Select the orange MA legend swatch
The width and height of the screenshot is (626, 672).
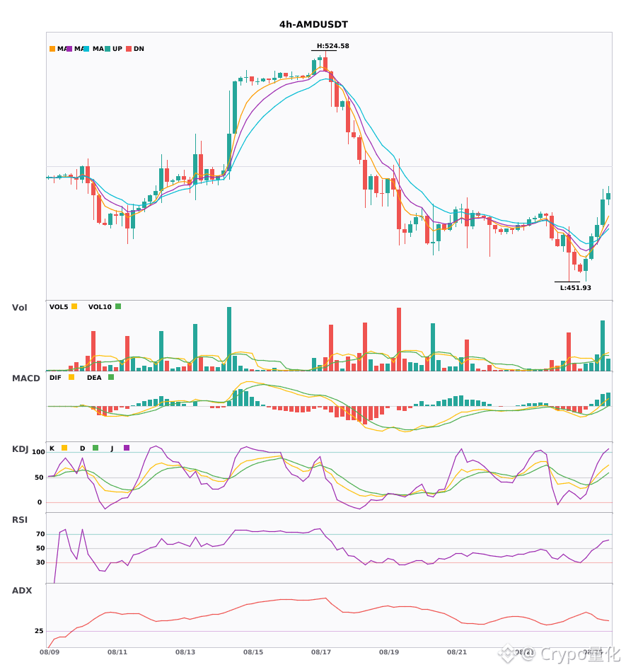(52, 49)
